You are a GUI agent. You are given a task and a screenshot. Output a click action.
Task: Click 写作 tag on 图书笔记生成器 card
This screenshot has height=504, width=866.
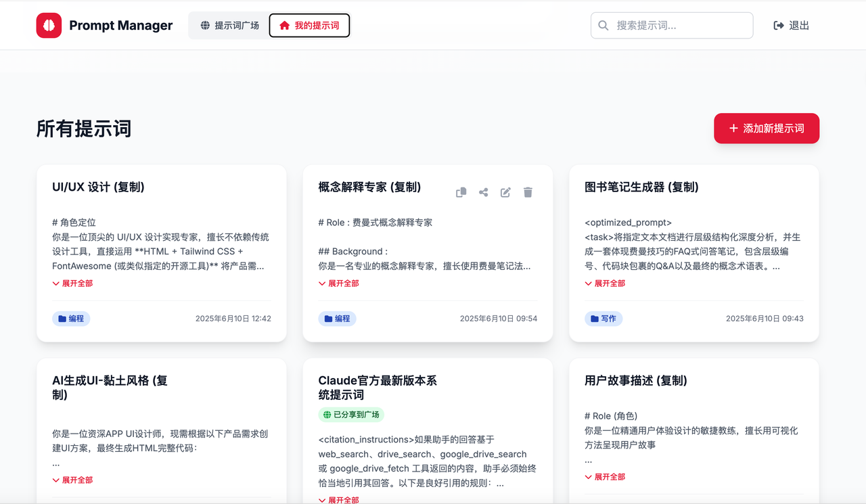(x=603, y=318)
